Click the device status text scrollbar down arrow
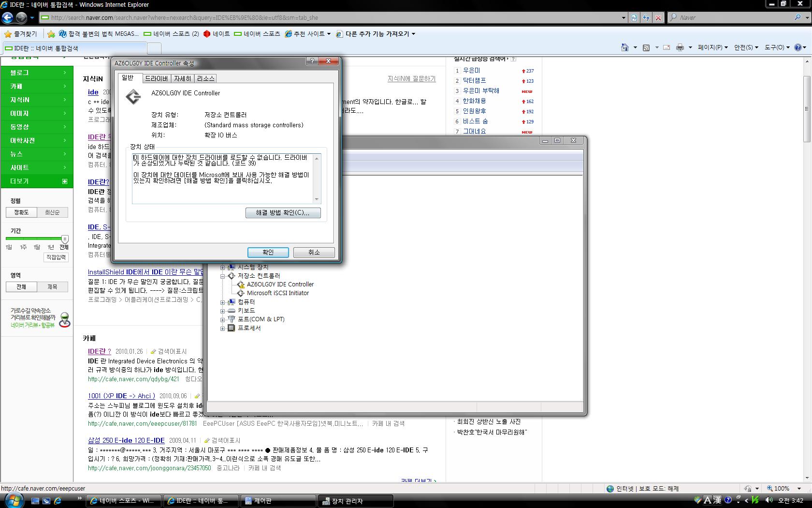812x508 pixels. (317, 199)
